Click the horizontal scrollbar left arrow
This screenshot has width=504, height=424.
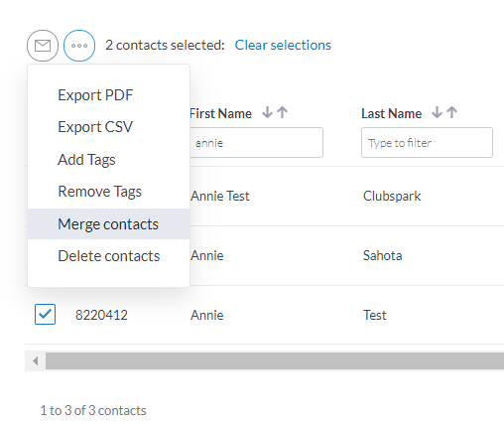click(x=36, y=360)
